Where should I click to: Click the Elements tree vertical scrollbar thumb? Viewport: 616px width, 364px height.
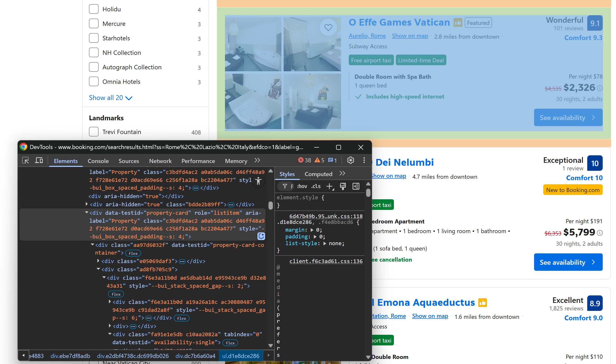coord(270,205)
